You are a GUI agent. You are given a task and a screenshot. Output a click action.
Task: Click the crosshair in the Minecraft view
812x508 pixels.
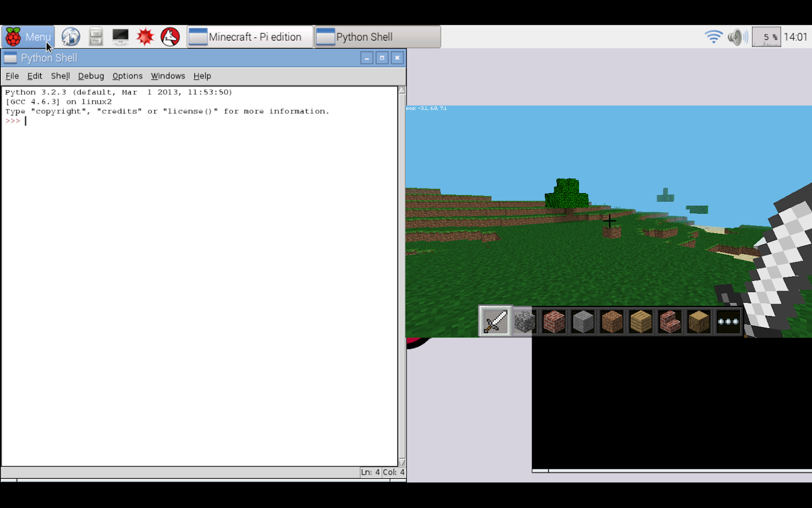610,220
